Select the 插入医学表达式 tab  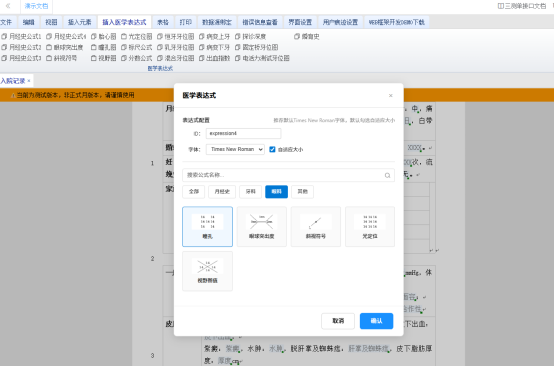click(x=124, y=22)
